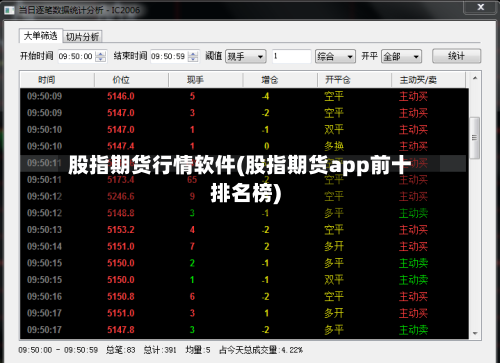The height and width of the screenshot is (363, 500).
Task: Select the price cell 5147.4
Action: (121, 146)
